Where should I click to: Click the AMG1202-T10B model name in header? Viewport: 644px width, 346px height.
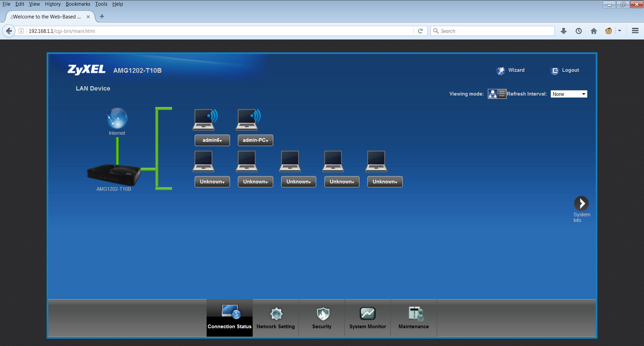138,70
